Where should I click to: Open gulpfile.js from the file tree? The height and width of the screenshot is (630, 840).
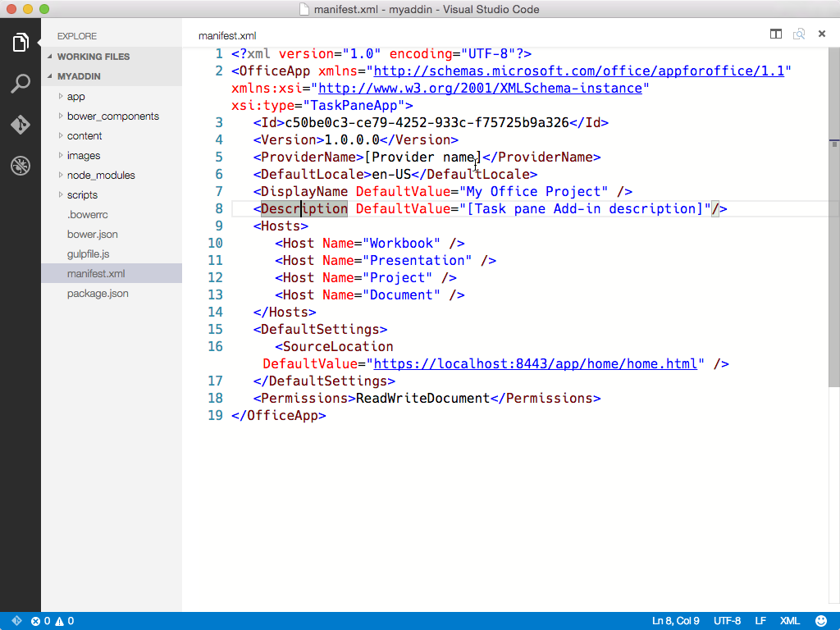pyautogui.click(x=88, y=254)
